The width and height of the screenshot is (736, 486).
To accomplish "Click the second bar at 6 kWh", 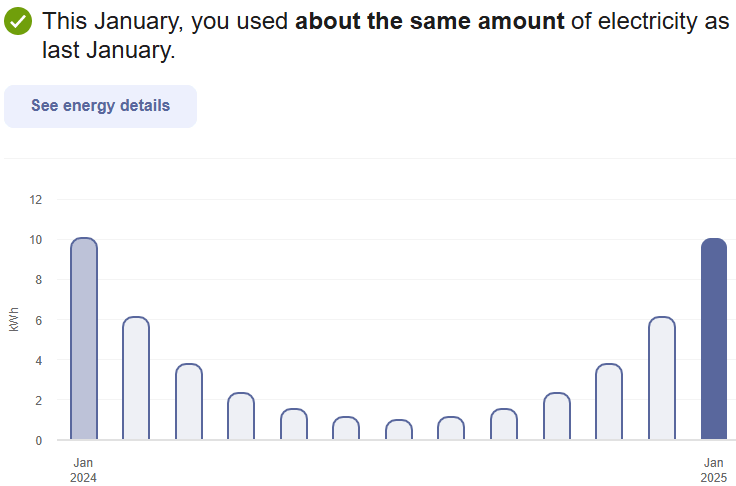I will click(136, 379).
